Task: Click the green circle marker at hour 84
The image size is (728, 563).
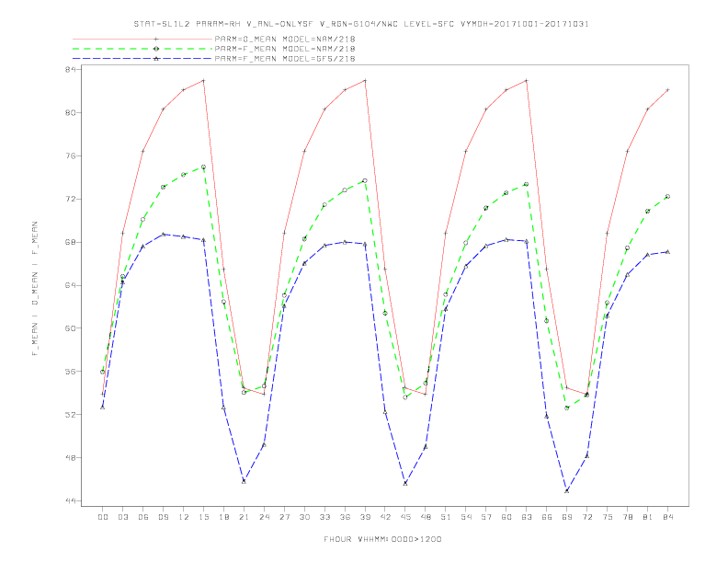Action: pos(667,197)
